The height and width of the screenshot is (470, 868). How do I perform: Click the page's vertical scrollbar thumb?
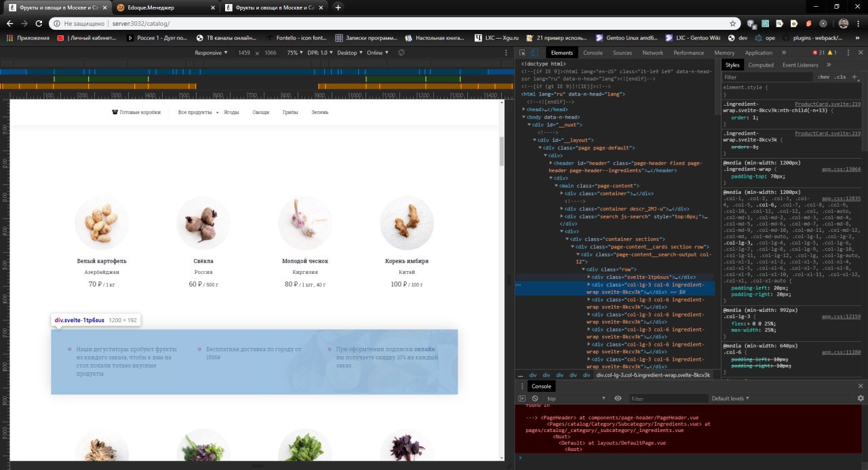coord(502,151)
